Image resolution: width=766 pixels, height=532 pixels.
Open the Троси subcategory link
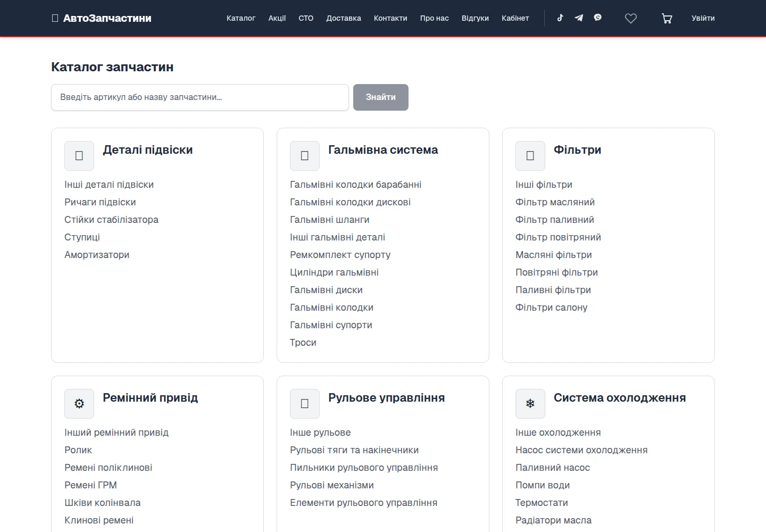point(303,343)
